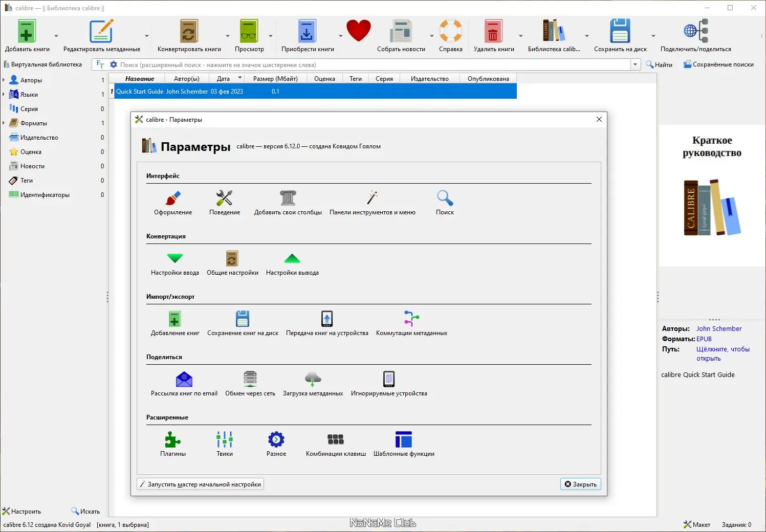Click the Краткое руководство cover thumbnail
The width and height of the screenshot is (766, 532).
click(x=712, y=195)
